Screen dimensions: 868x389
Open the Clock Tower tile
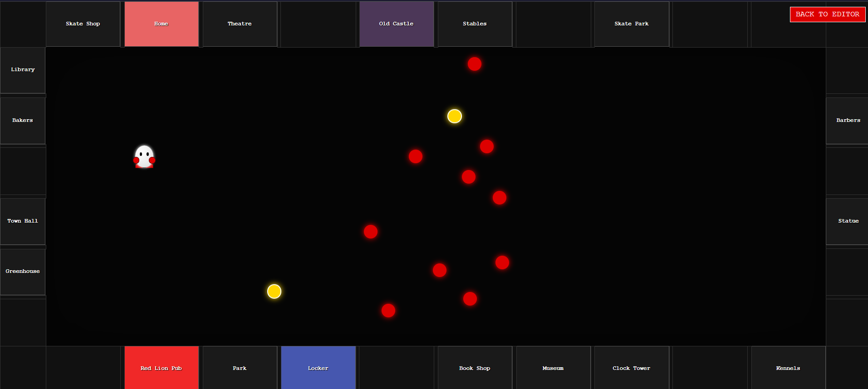tap(631, 368)
